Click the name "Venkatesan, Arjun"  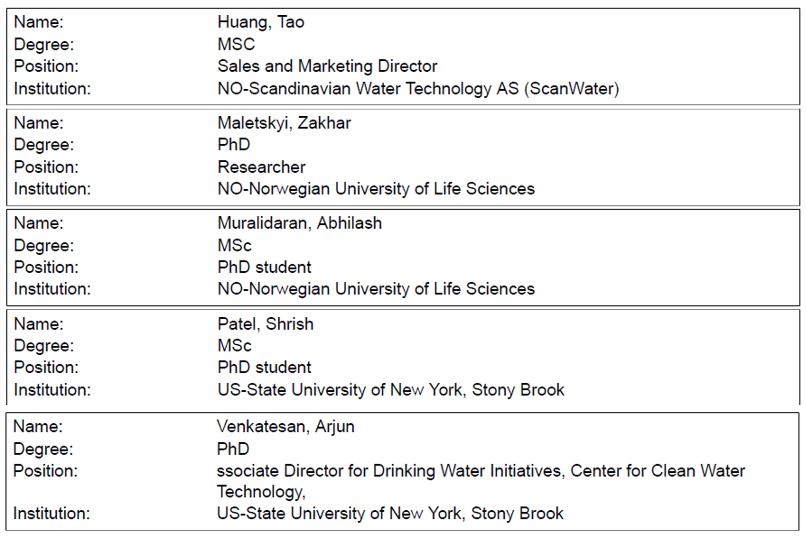[285, 427]
